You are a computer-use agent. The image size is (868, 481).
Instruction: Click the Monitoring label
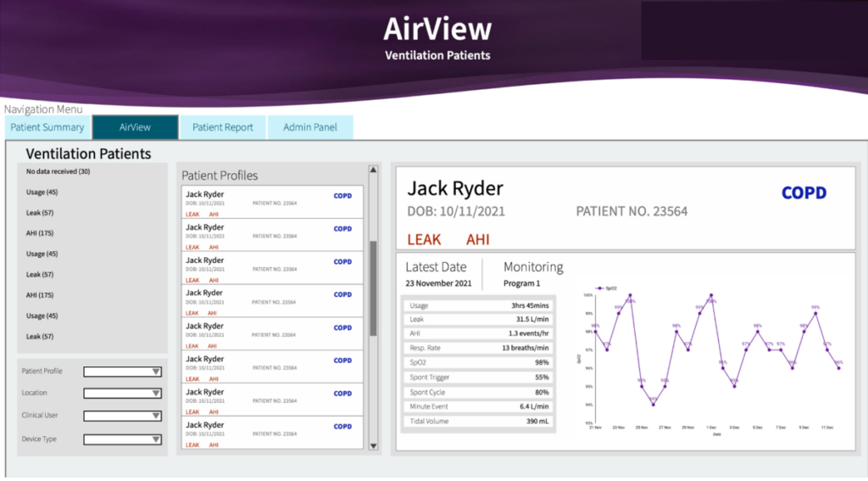533,267
